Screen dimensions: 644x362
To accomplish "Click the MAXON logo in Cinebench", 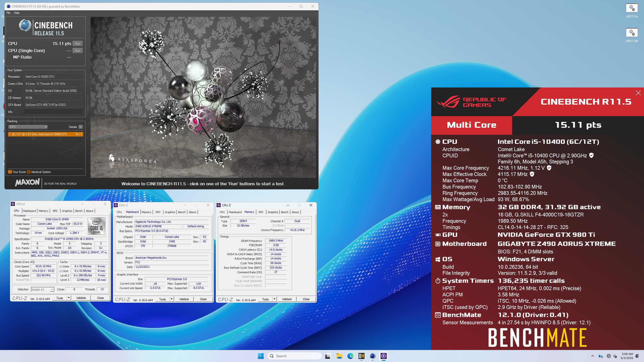I will (27, 182).
